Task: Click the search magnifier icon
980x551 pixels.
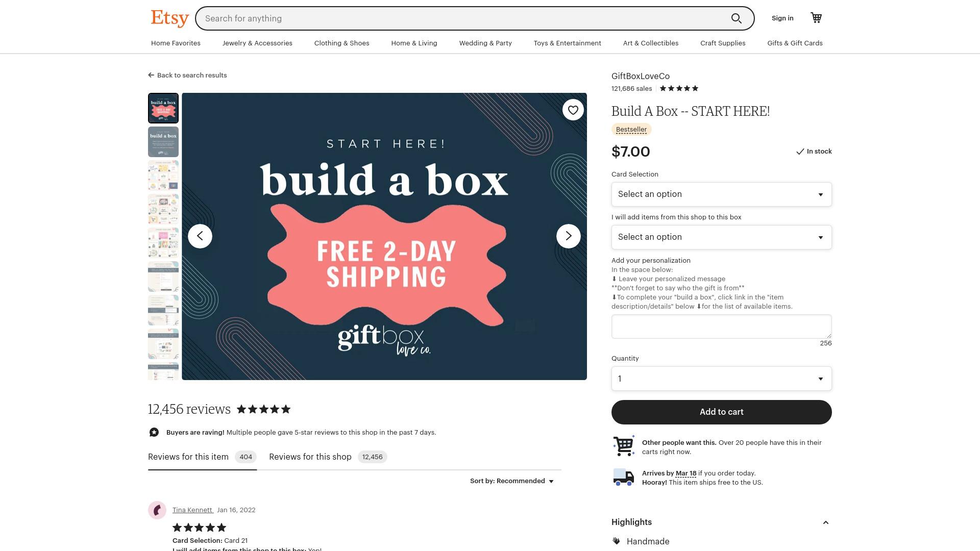Action: (736, 18)
